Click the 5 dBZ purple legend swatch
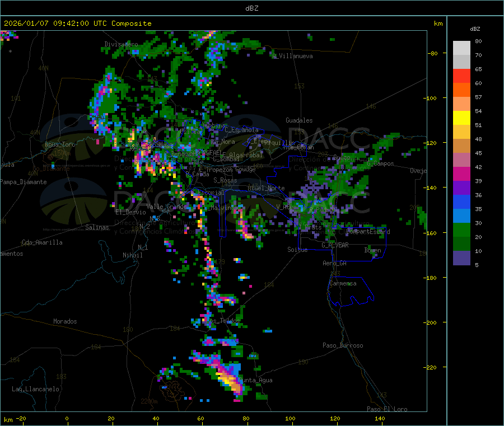 [x=461, y=258]
